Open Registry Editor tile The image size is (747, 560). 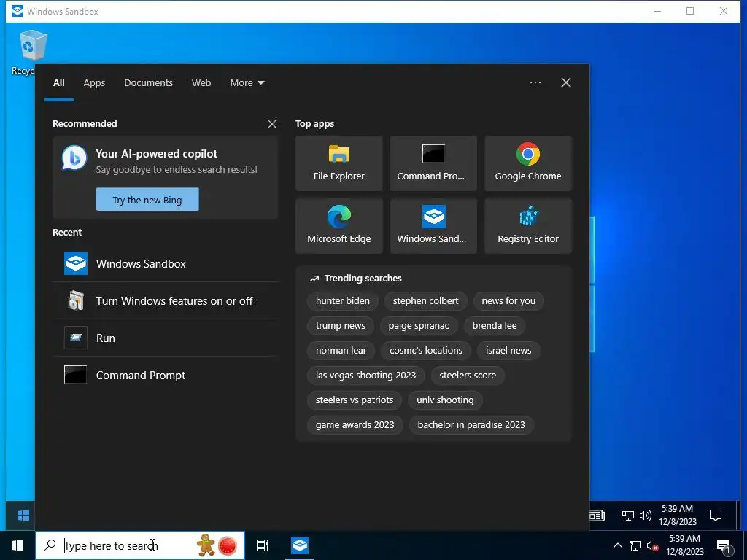pyautogui.click(x=528, y=226)
